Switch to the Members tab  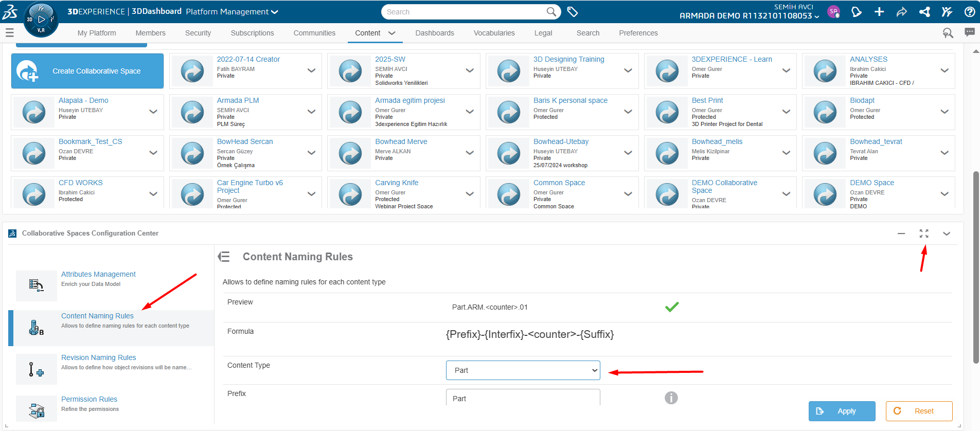(x=151, y=33)
